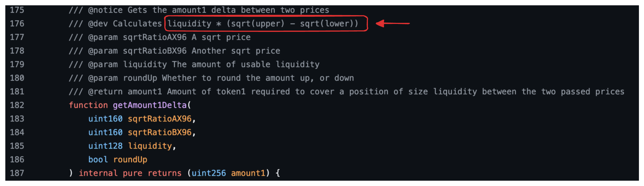Click the 'pure' modifier keyword
The height and width of the screenshot is (186, 644).
click(132, 173)
